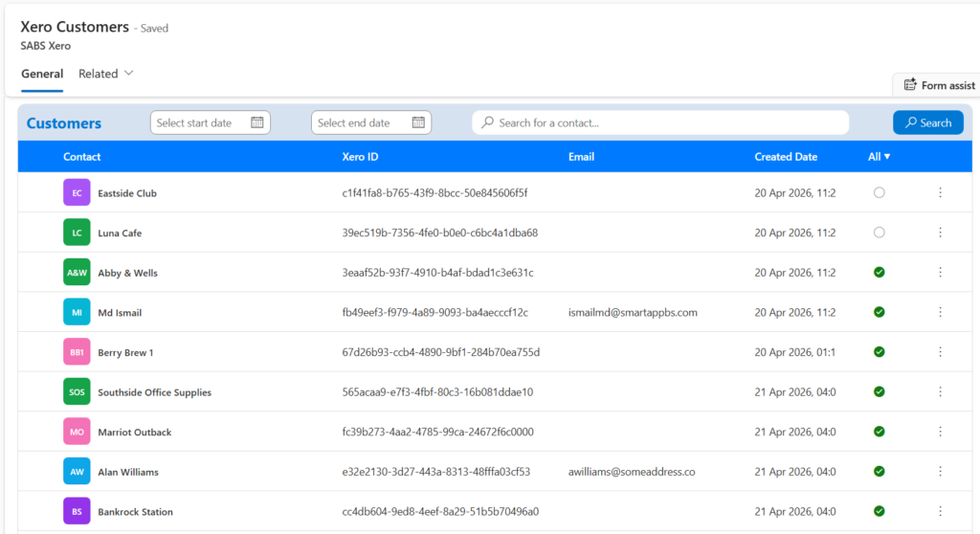Screen dimensions: 980x534
Task: Open more options for Bankrock Station row
Action: pyautogui.click(x=940, y=511)
